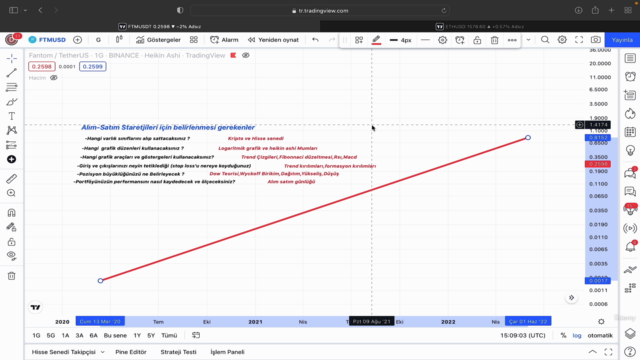Image resolution: width=640 pixels, height=360 pixels.
Task: Toggle Hacim volume indicator visibility
Action: coord(53,78)
